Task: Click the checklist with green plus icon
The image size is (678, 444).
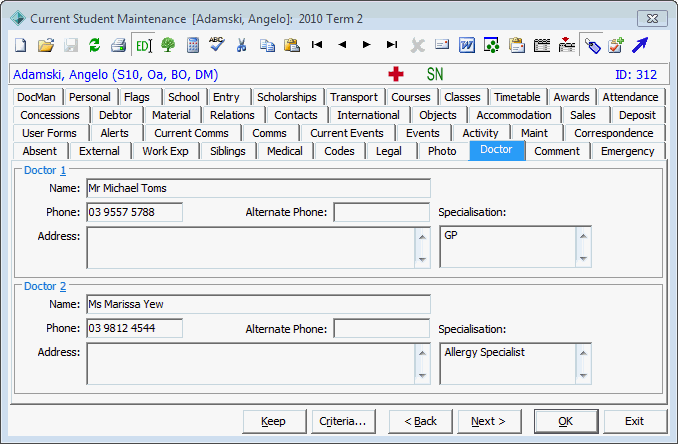Action: [x=616, y=45]
